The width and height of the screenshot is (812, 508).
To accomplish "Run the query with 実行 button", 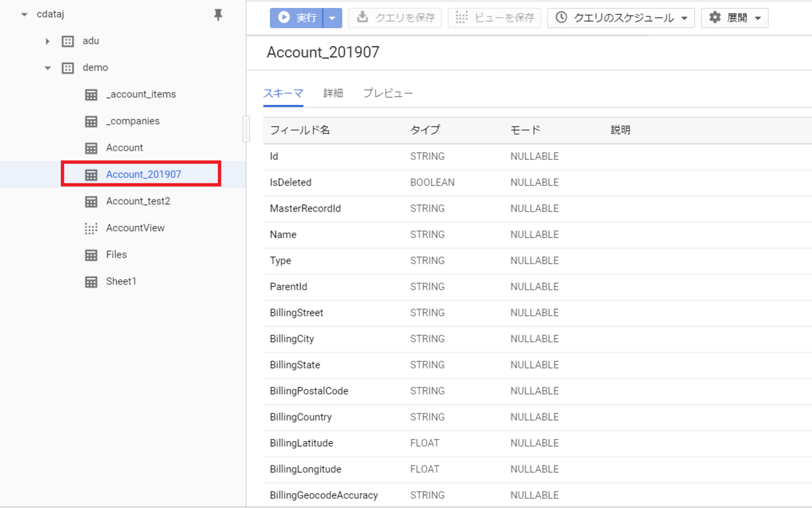I will point(297,18).
